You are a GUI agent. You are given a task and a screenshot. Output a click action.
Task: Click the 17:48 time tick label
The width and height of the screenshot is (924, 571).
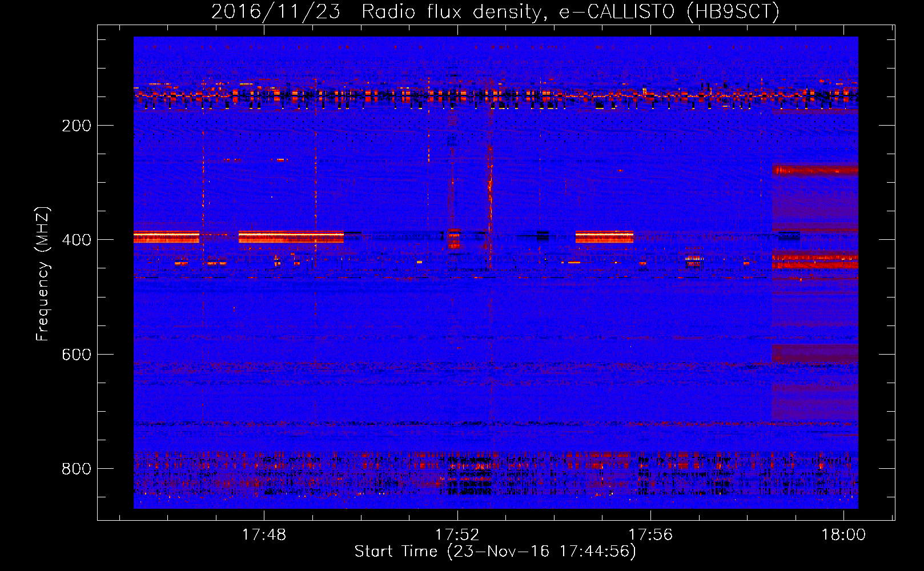(x=264, y=535)
